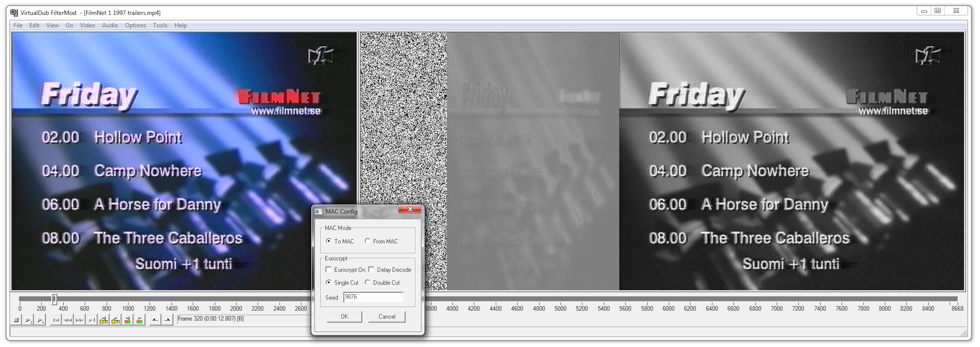This screenshot has height=347, width=980.
Task: Seek to previous scene change icon
Action: 128,320
